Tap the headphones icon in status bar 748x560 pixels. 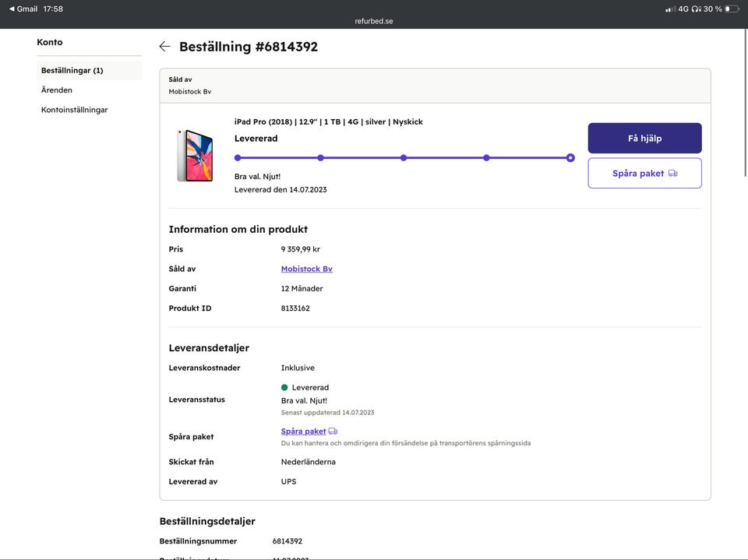pos(696,9)
